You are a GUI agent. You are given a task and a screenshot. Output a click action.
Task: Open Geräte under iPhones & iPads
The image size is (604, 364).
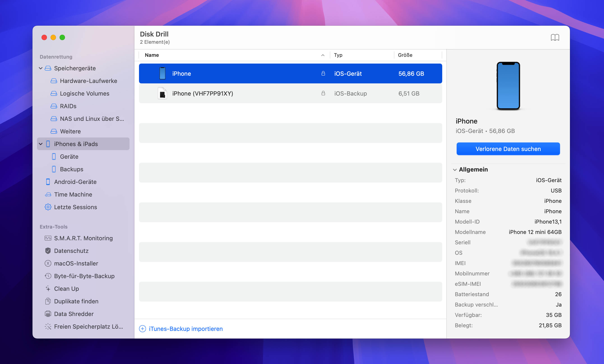[69, 156]
